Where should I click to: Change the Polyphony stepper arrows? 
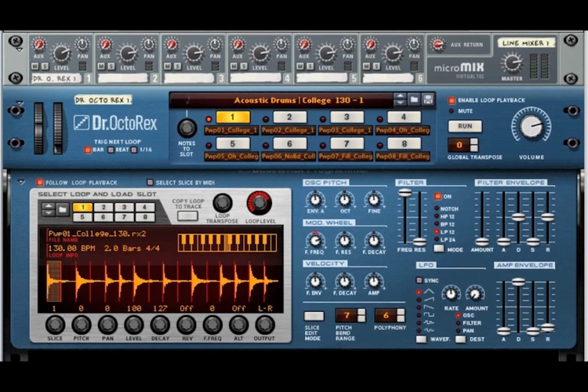tap(401, 315)
